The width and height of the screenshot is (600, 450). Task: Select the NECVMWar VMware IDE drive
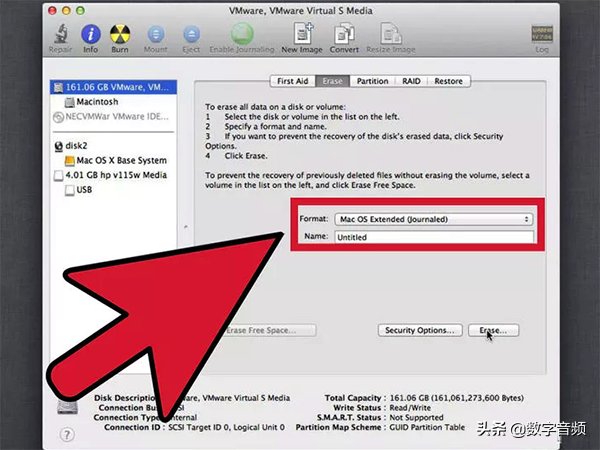111,117
